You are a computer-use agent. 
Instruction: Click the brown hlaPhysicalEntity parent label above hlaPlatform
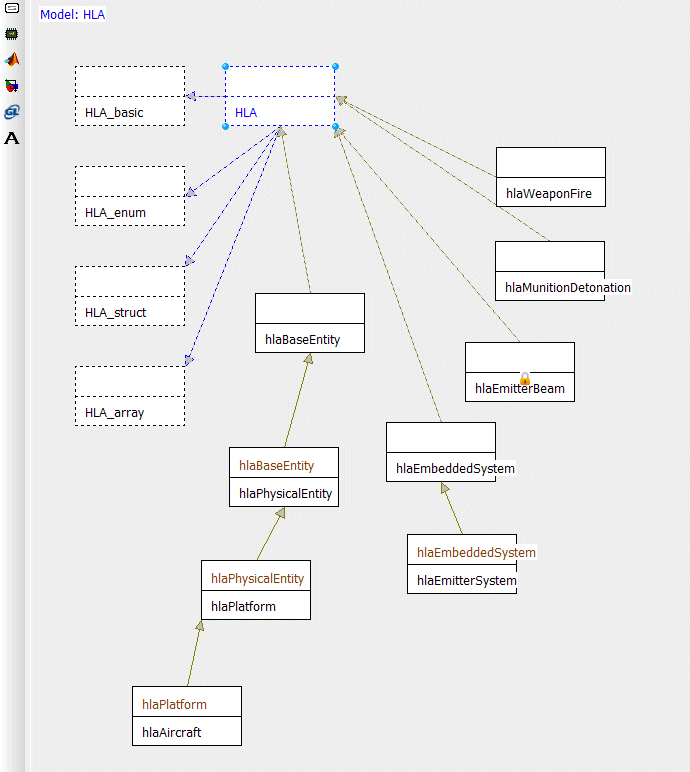point(257,578)
